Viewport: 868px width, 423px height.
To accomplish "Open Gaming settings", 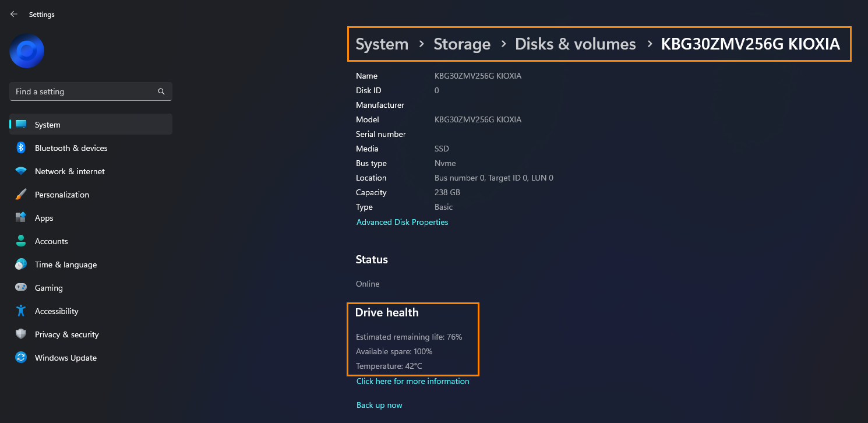I will pos(91,288).
